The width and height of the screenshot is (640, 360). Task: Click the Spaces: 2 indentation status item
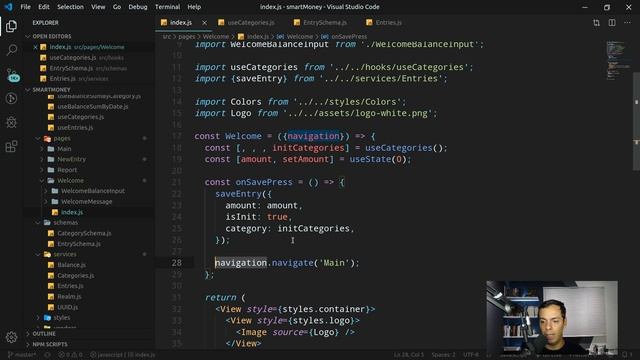443,355
